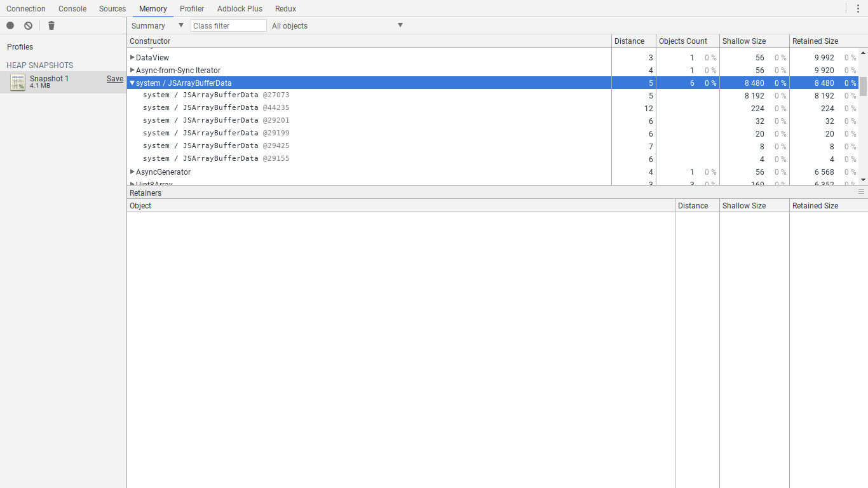Image resolution: width=868 pixels, height=488 pixels.
Task: Click the clear all profiles icon
Action: 28,25
